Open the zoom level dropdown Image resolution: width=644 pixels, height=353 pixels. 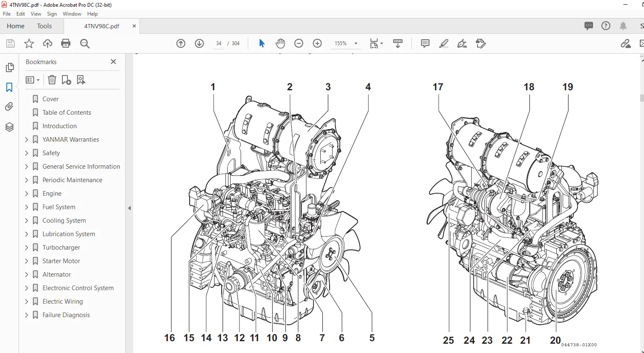[x=356, y=43]
